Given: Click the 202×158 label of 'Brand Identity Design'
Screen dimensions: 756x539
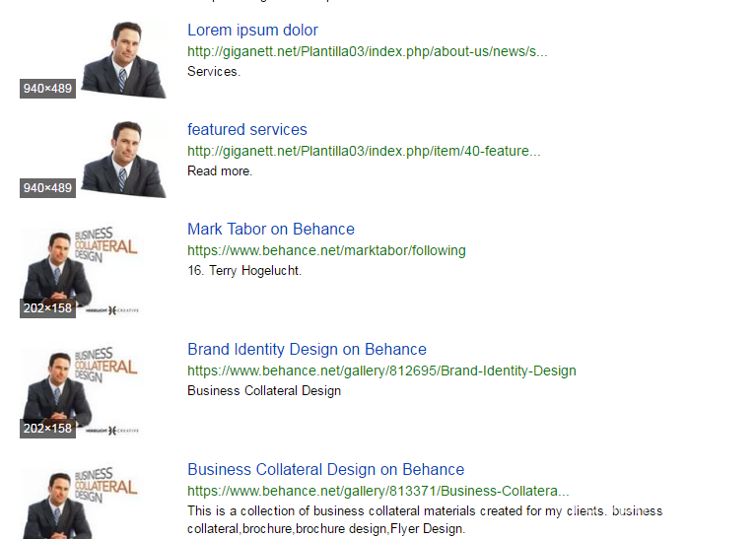Looking at the screenshot, I should [x=47, y=429].
